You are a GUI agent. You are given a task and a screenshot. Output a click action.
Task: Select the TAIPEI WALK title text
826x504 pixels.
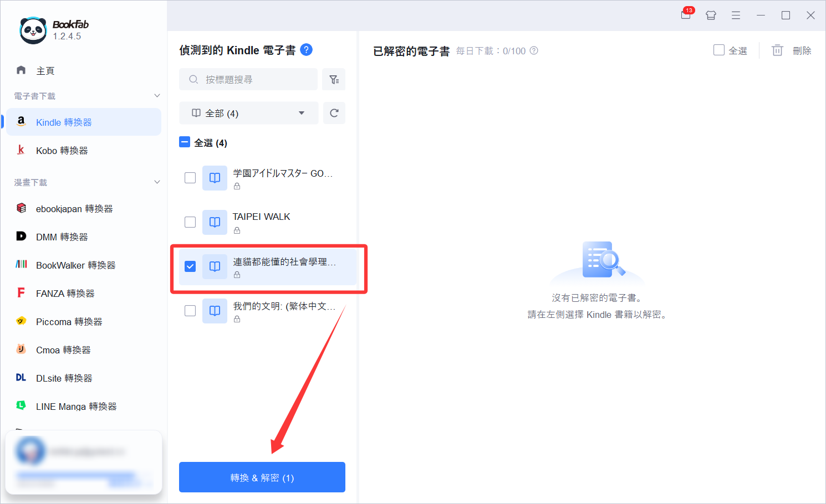tap(261, 217)
